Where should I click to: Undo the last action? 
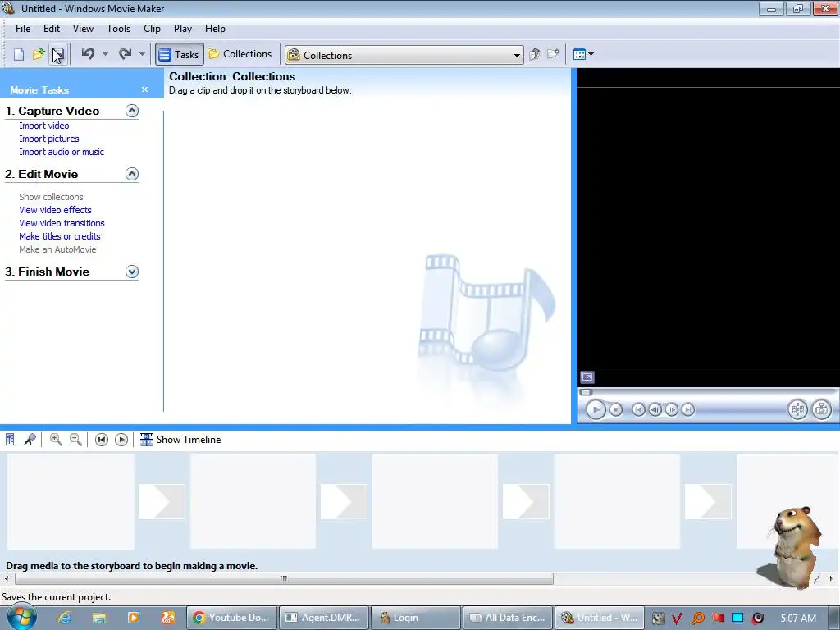[x=89, y=53]
